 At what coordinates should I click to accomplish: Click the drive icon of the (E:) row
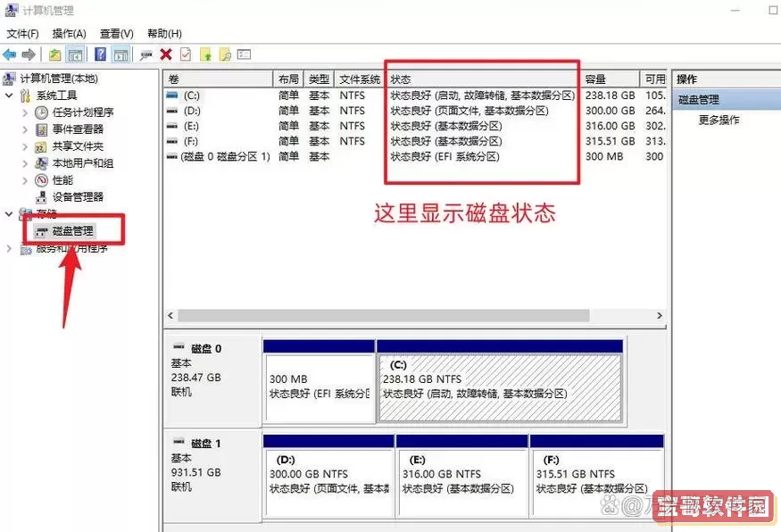(172, 126)
